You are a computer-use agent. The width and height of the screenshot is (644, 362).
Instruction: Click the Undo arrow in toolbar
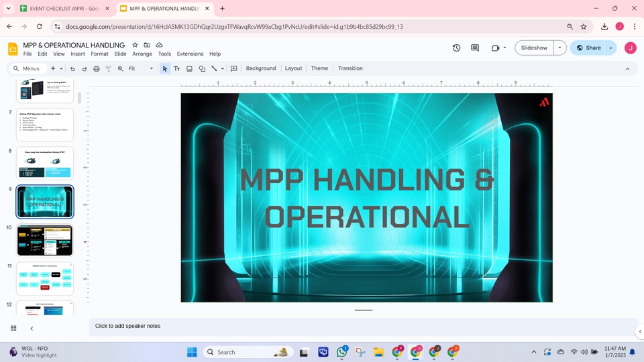[72, 68]
